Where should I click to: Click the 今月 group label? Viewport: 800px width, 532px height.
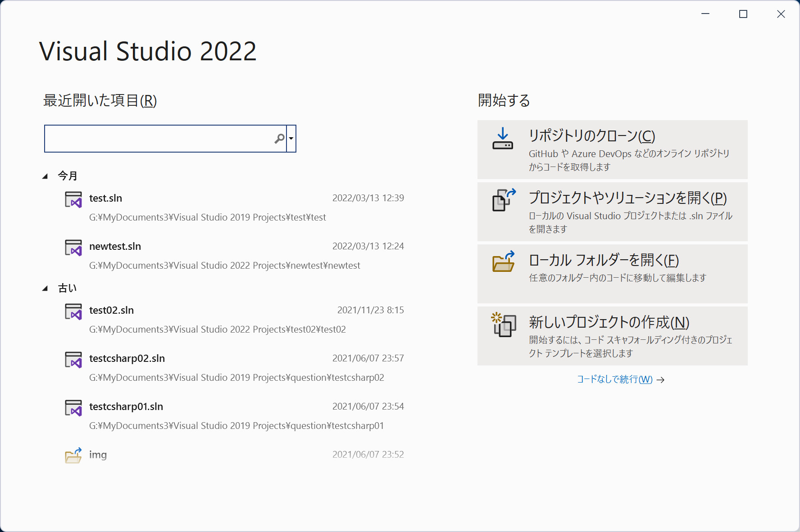68,176
